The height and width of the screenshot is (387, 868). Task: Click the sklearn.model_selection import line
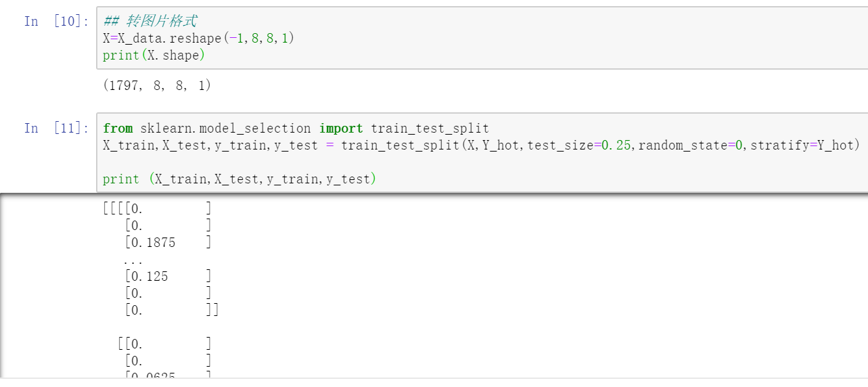point(295,129)
